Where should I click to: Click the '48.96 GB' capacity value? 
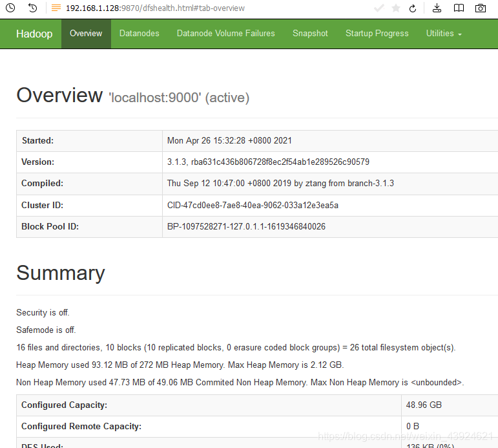pos(424,405)
